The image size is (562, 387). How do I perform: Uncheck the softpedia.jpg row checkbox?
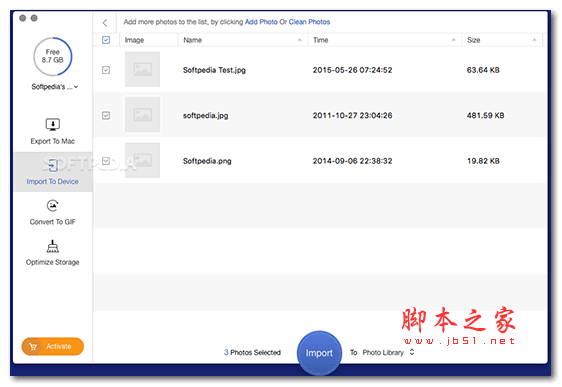[x=106, y=115]
